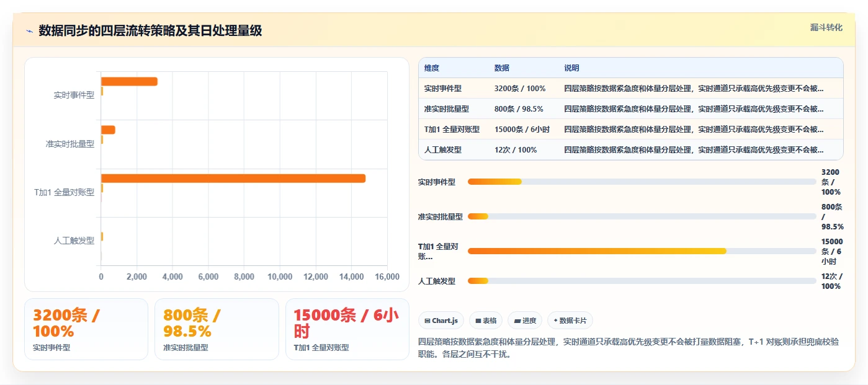This screenshot has height=385, width=868.
Task: Click the T加1 全量对账型 chart axis label
Action: (x=65, y=193)
